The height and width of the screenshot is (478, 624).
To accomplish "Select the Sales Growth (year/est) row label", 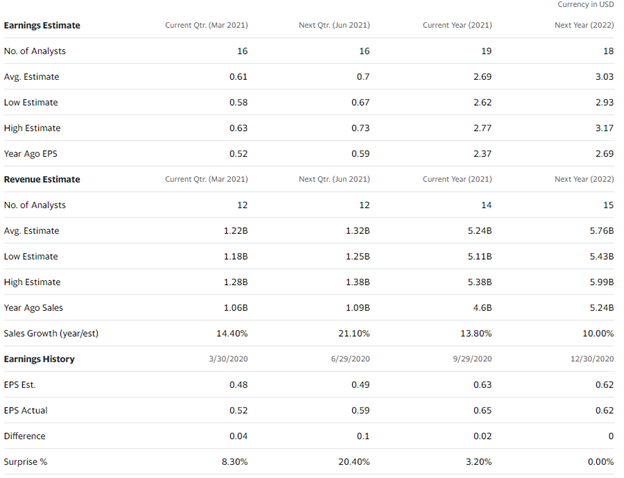I will coord(51,333).
